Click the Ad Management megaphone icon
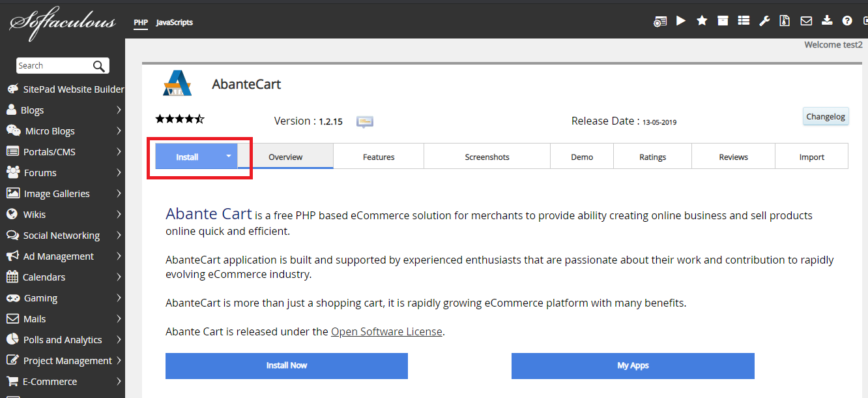868x398 pixels. pos(12,256)
